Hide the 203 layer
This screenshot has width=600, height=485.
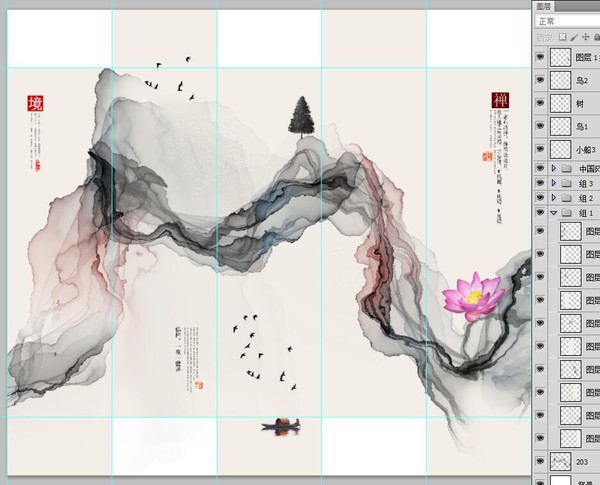[x=540, y=461]
